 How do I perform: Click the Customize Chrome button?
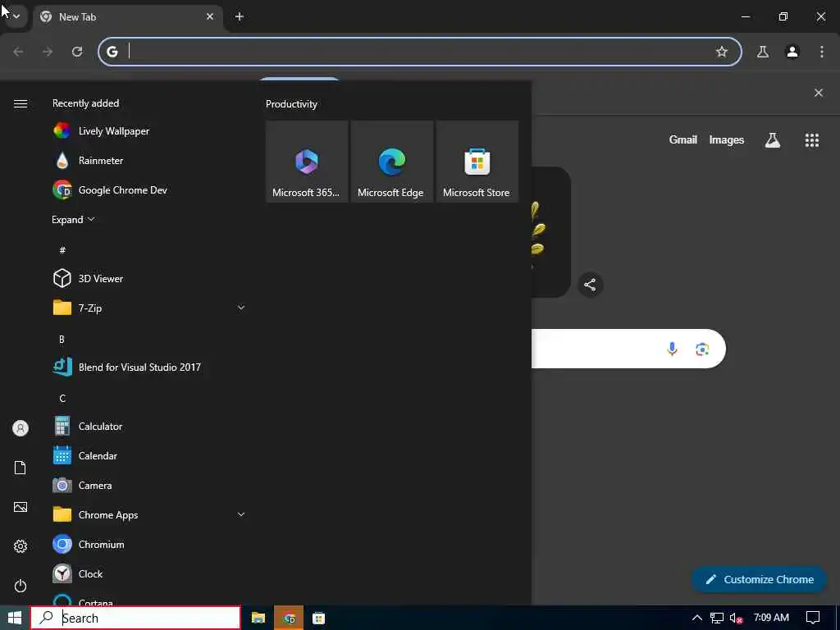tap(759, 580)
